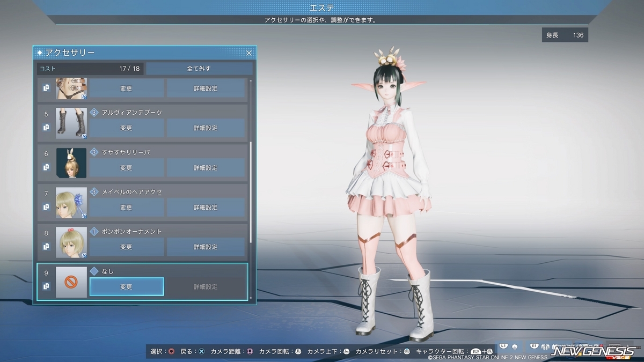Click 変更 for アルヴィアンテブーツ
Screen dimensions: 644x362
click(x=126, y=128)
